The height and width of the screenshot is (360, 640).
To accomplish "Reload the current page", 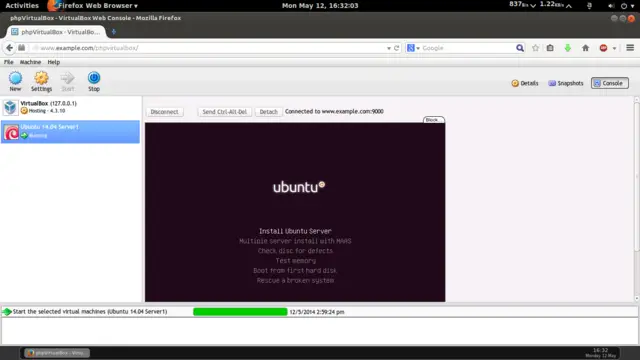I will 396,48.
